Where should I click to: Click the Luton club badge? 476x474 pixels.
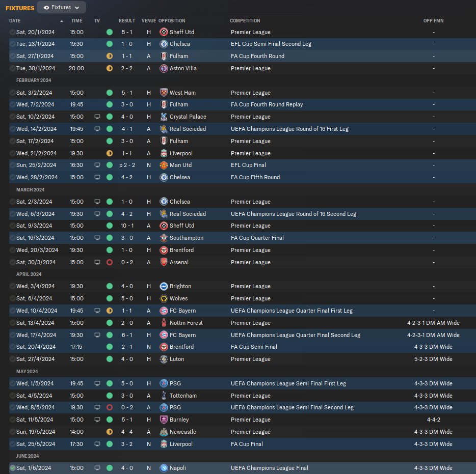(164, 359)
